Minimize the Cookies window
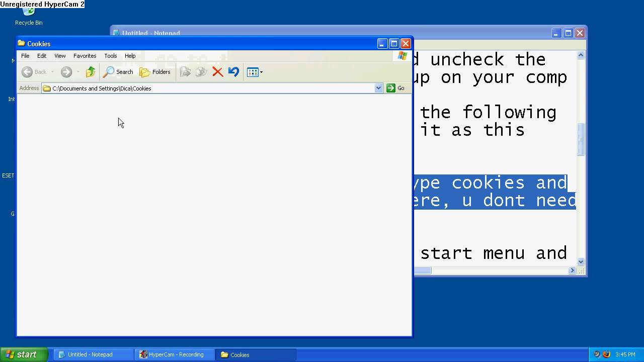 [382, 44]
